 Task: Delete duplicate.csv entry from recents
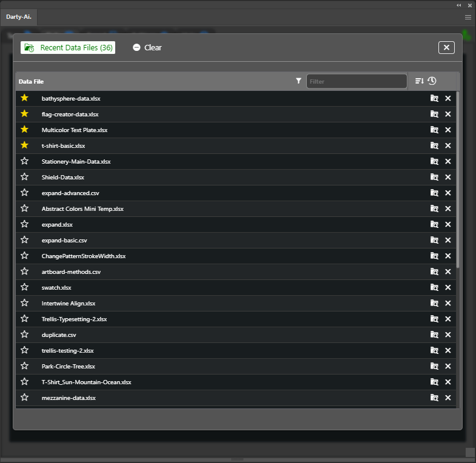(x=448, y=335)
